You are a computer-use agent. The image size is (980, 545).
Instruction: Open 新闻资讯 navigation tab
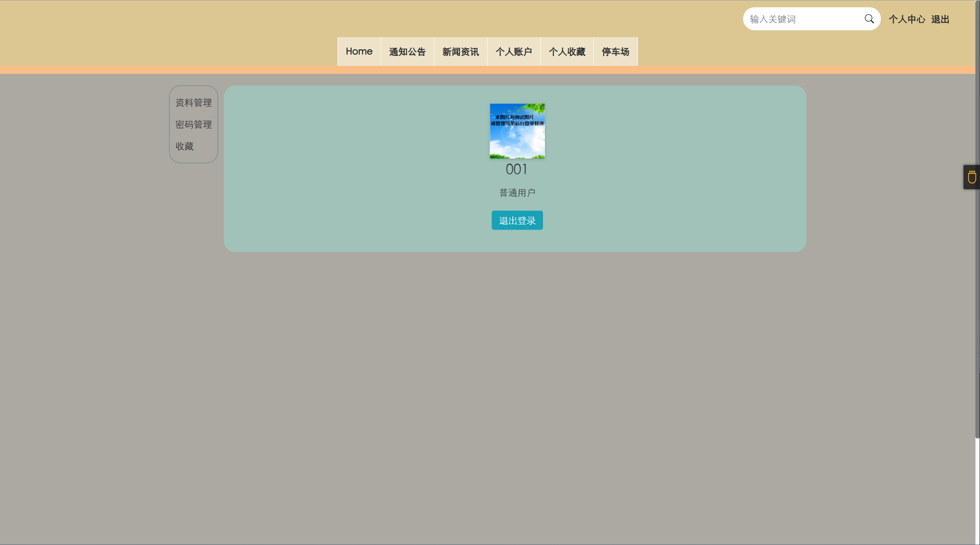pyautogui.click(x=460, y=52)
